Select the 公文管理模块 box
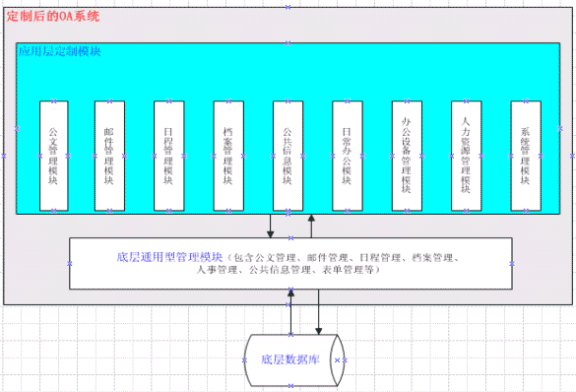 pyautogui.click(x=53, y=156)
